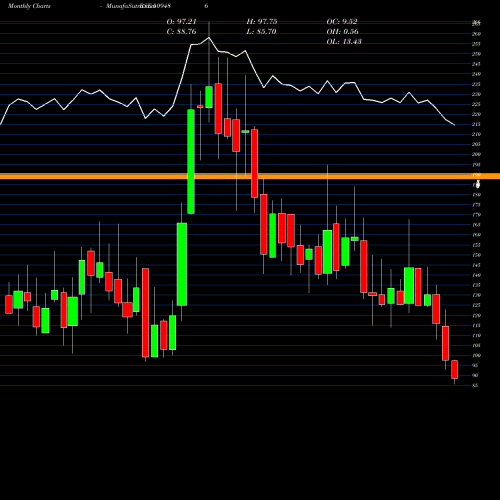Viewport: 500px width, 500px height.
Task: Click the 215 price axis label
Action: (x=476, y=124)
